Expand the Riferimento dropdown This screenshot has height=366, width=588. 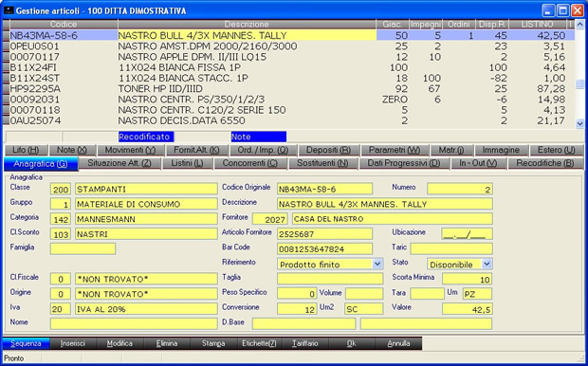[377, 264]
